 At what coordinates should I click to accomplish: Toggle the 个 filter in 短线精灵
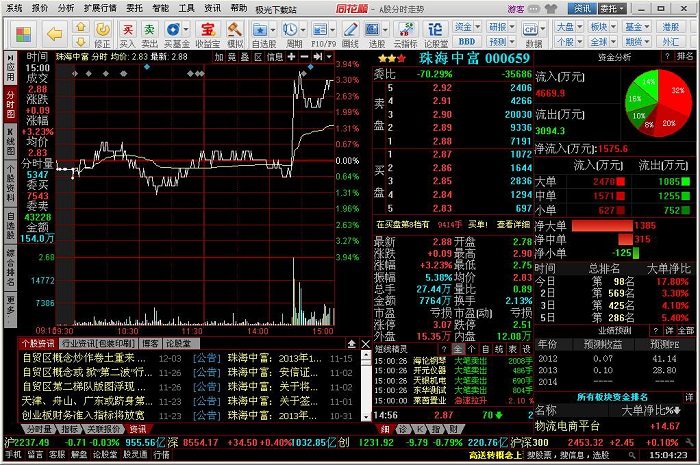coord(471,349)
